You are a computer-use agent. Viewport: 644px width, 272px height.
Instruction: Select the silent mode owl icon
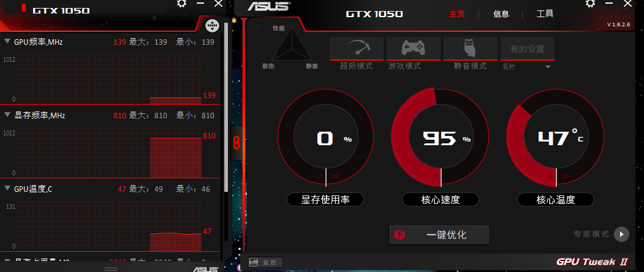470,48
